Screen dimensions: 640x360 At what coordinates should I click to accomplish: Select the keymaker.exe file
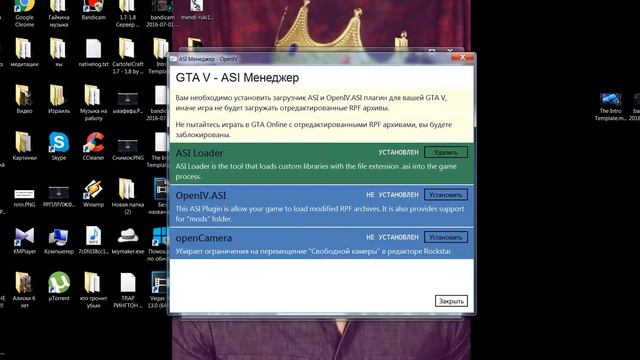tap(128, 241)
